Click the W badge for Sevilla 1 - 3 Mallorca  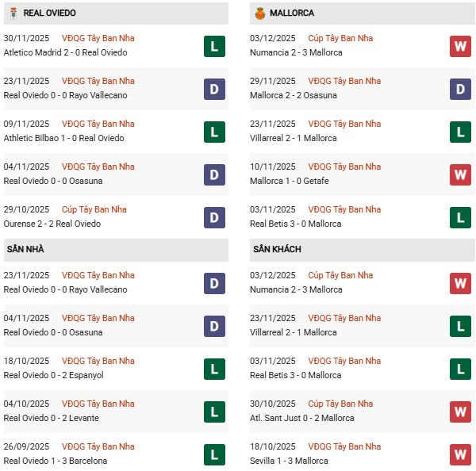tap(460, 454)
